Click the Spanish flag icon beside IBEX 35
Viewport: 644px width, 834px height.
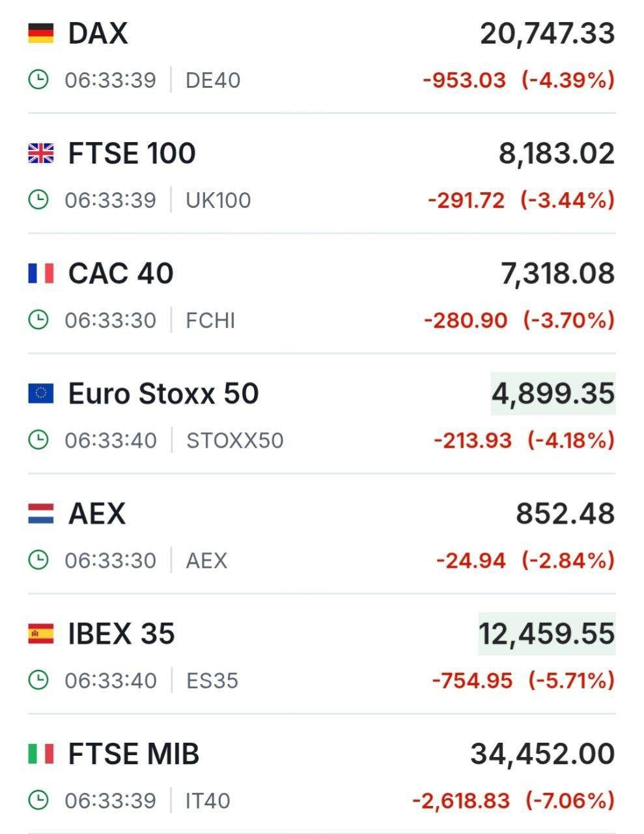(x=40, y=633)
